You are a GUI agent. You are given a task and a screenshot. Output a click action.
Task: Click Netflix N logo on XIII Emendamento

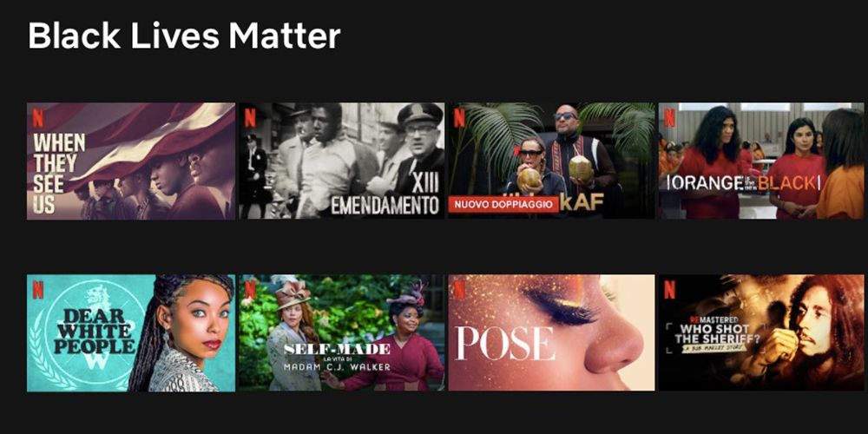point(250,118)
